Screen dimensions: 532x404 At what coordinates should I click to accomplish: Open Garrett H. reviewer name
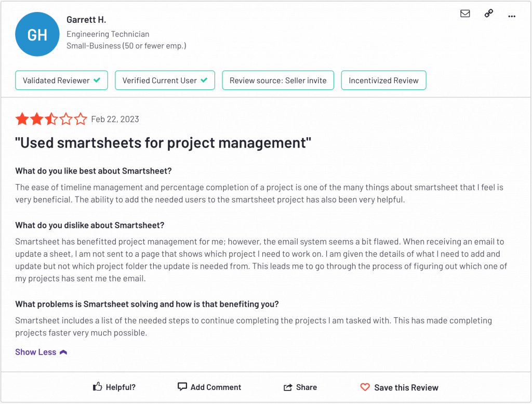pos(86,20)
